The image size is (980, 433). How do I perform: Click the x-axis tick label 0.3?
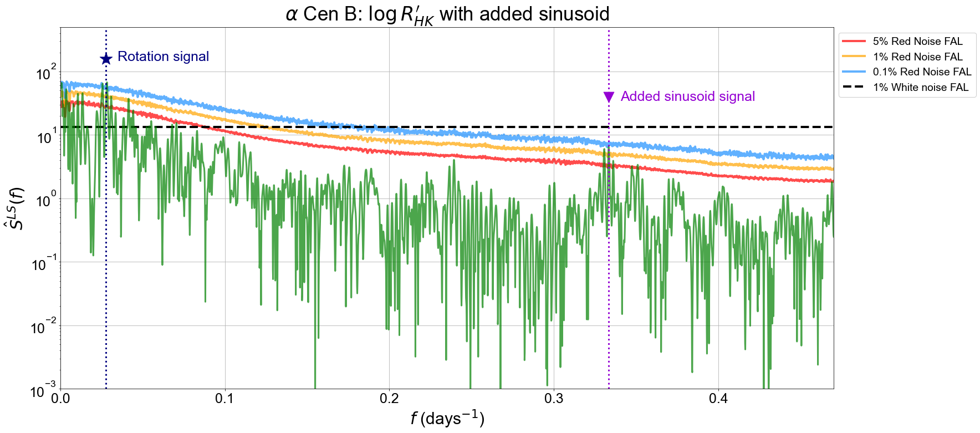click(x=554, y=398)
